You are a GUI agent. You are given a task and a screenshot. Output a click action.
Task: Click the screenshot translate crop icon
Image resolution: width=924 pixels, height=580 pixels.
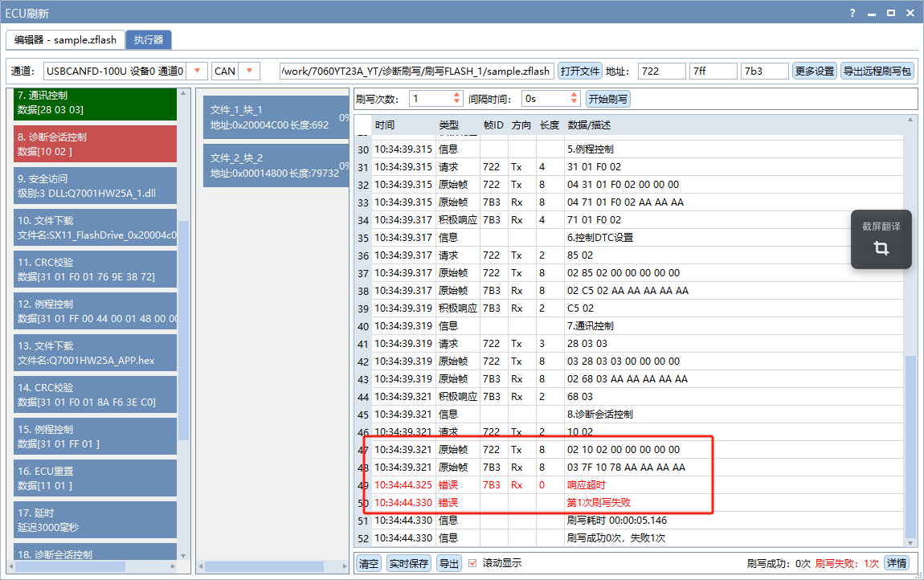click(881, 248)
